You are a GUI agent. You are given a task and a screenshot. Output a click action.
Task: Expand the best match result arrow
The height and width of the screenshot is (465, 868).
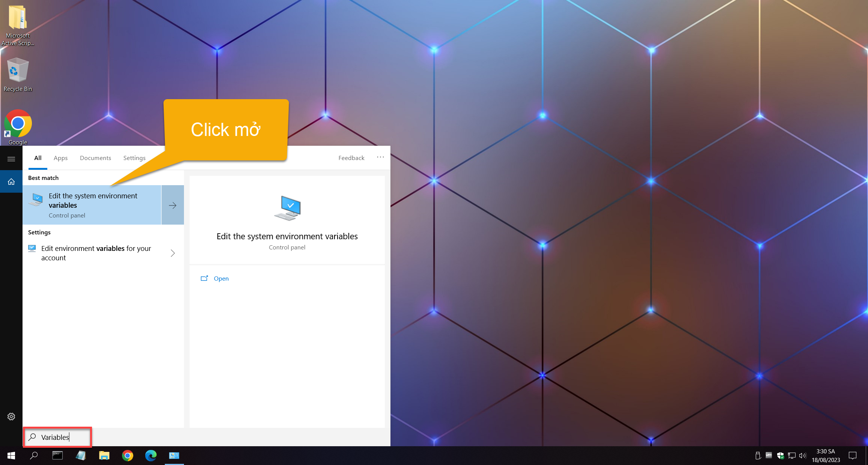tap(173, 205)
